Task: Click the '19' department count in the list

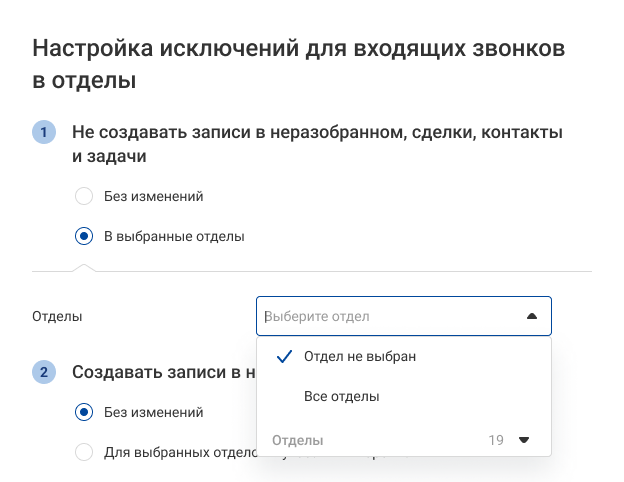Action: click(x=496, y=440)
